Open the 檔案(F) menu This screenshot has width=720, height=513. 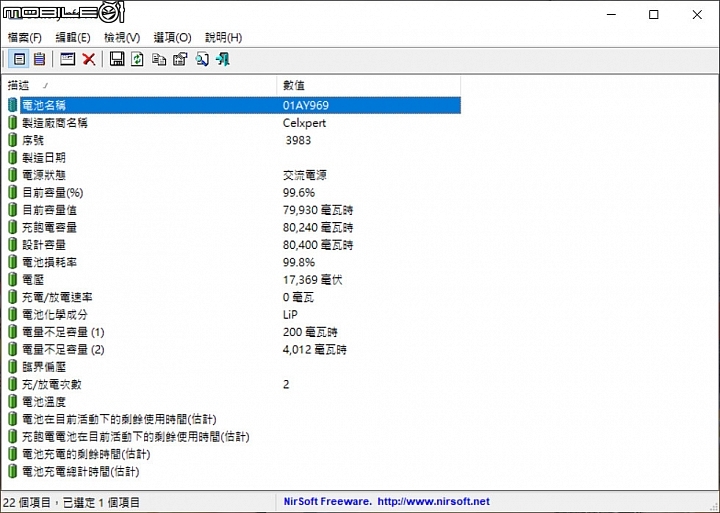24,38
